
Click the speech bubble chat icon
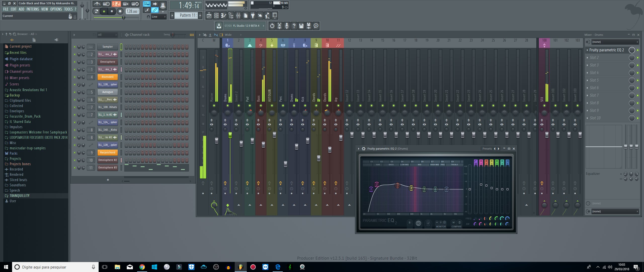316,26
